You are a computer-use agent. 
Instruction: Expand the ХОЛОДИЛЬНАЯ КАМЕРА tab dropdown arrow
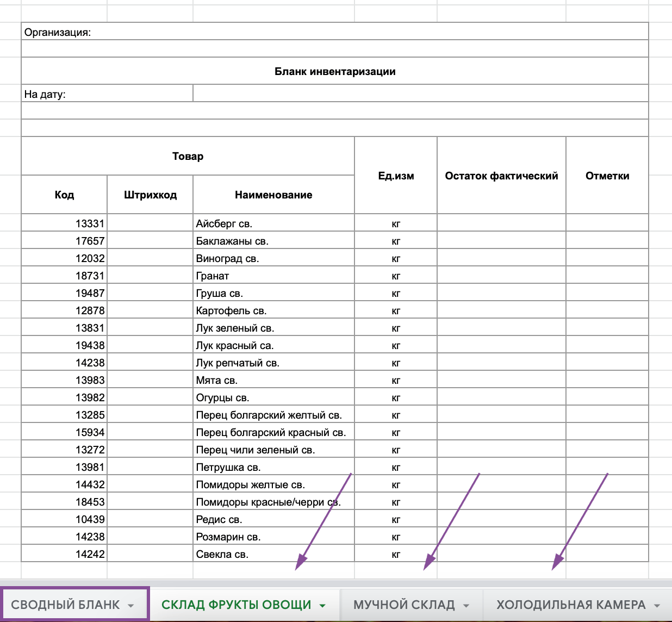tap(657, 606)
